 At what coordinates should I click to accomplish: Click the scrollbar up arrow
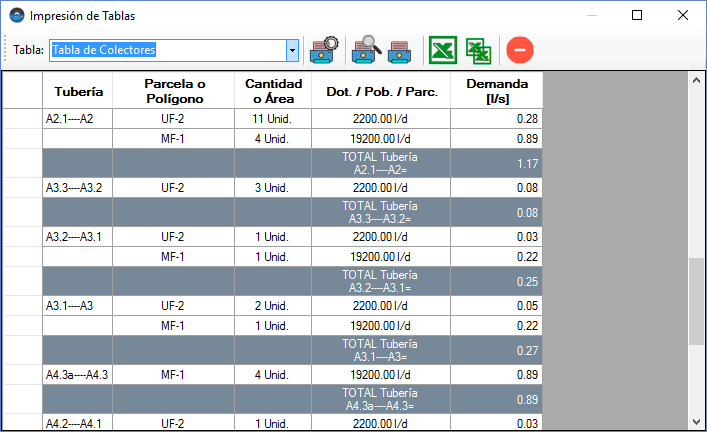click(x=697, y=81)
